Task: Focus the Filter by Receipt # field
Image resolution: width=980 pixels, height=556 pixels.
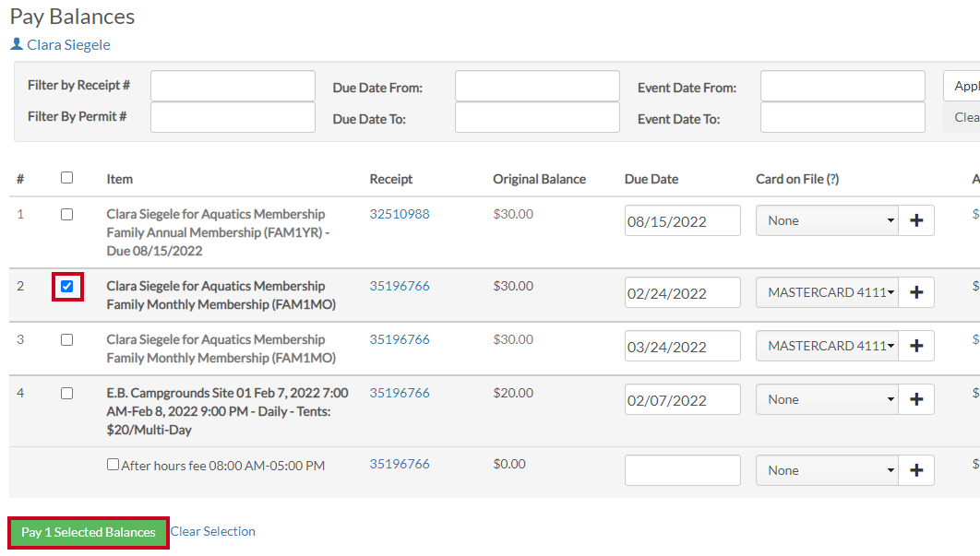Action: (233, 86)
